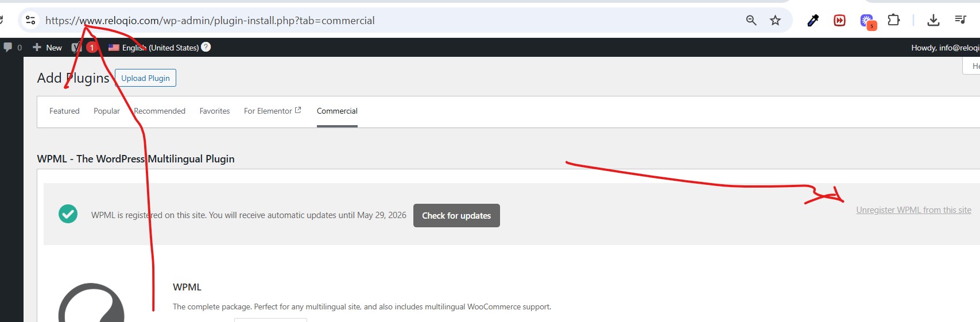Activate the eyedropper color picker extension

click(x=813, y=21)
